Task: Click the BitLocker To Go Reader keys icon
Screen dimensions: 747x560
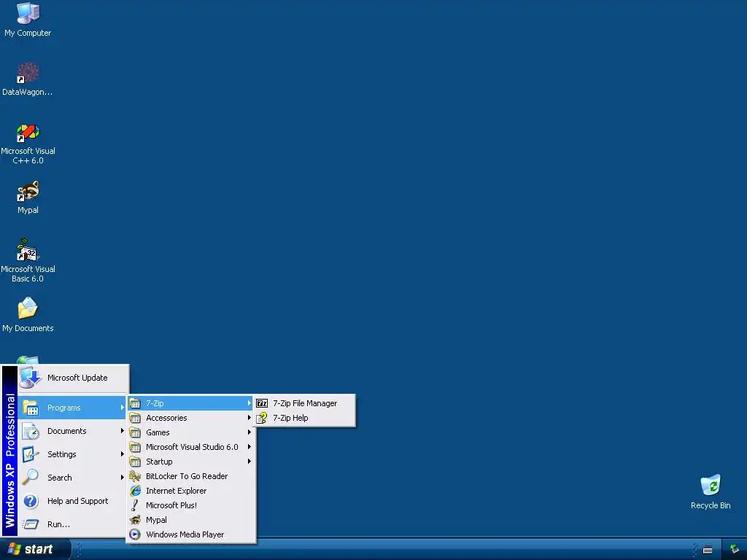Action: [135, 475]
